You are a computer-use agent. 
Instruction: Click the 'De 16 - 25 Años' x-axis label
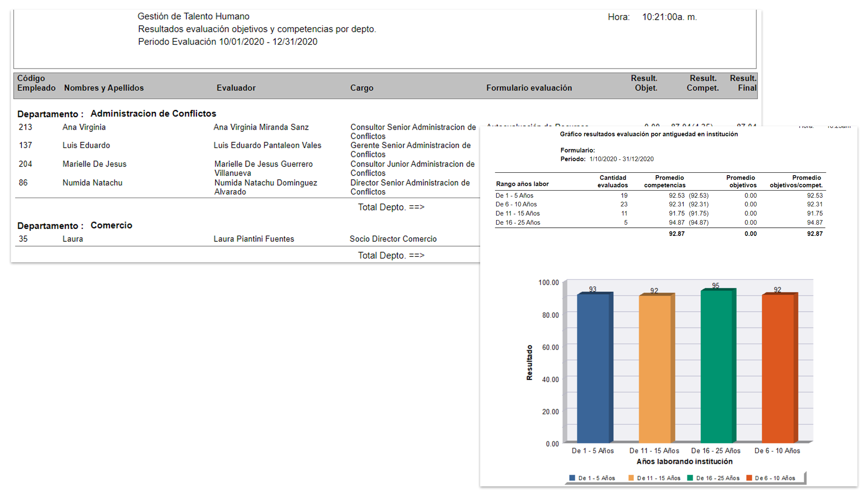tap(716, 451)
